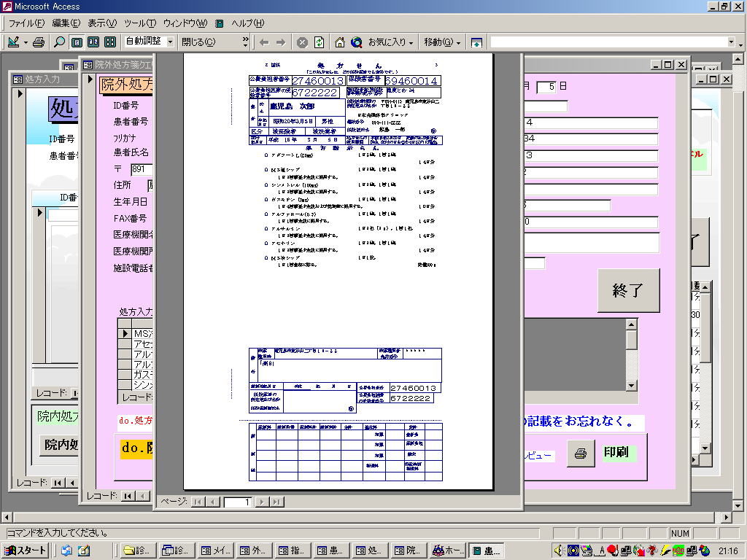Switch to the メイ taskbar button
747x560 pixels.
click(214, 551)
